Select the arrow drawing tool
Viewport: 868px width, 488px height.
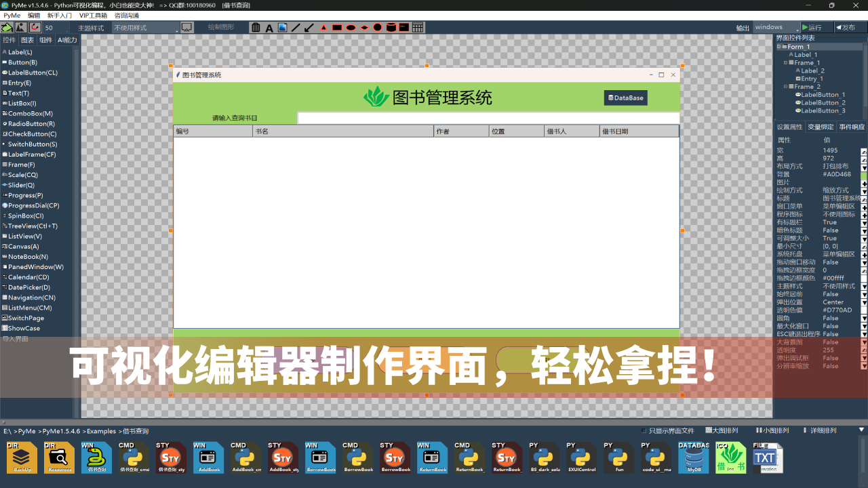(x=310, y=27)
